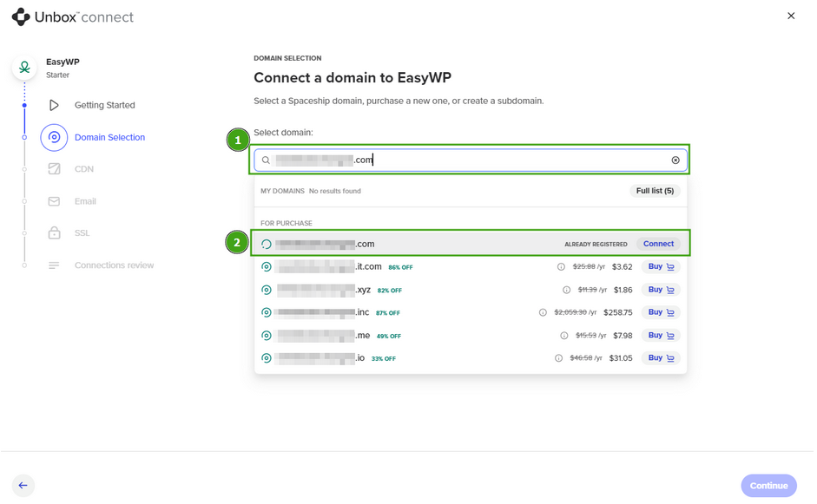Click the cart icon beside the .it.com Buy button

point(671,266)
